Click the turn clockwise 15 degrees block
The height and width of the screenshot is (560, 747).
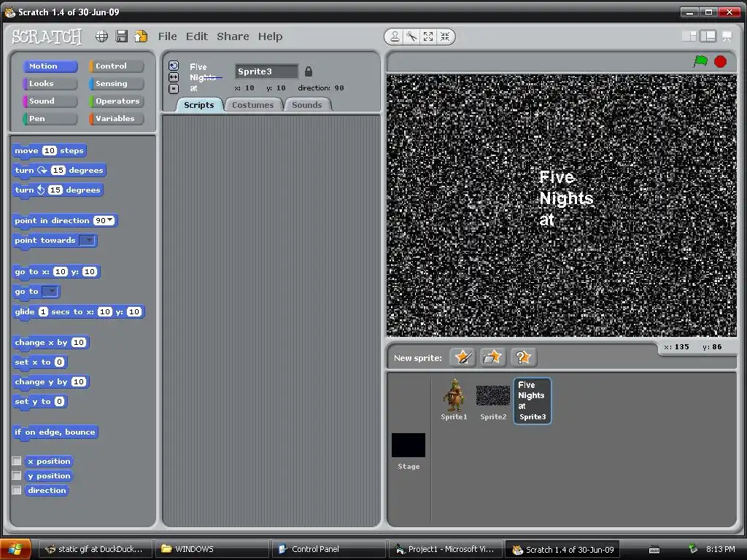(58, 170)
